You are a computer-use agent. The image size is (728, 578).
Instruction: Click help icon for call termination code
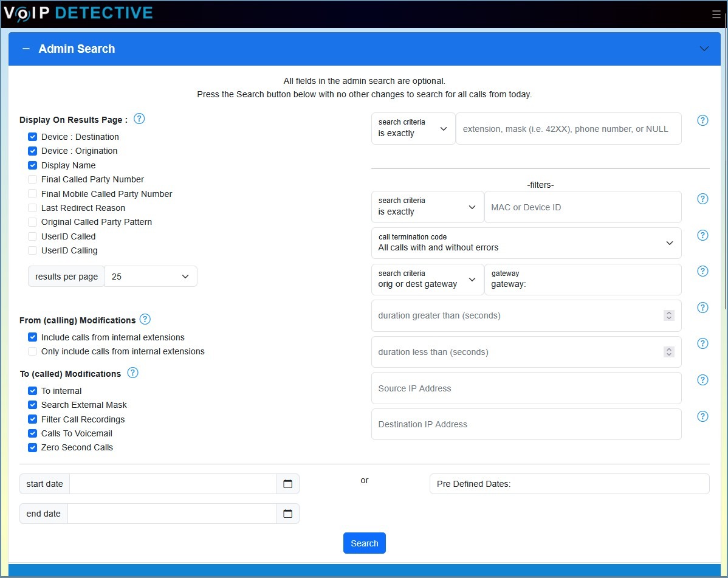point(702,235)
